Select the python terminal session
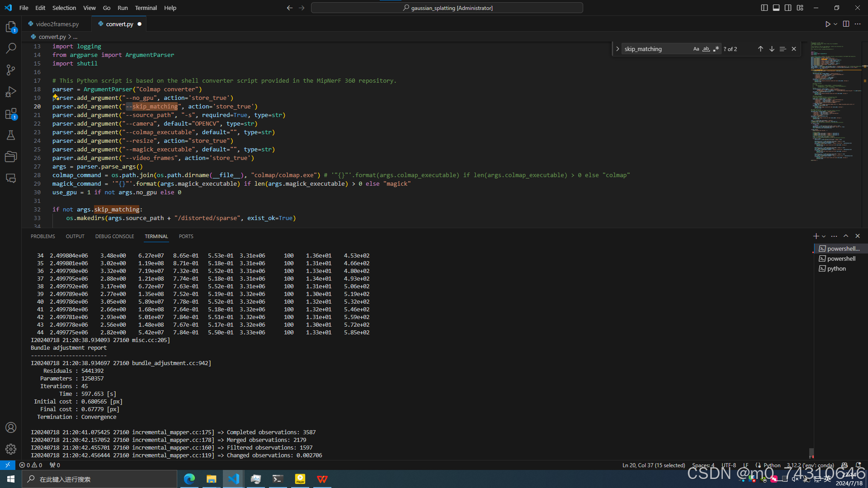Viewport: 868px width, 488px height. (x=836, y=268)
